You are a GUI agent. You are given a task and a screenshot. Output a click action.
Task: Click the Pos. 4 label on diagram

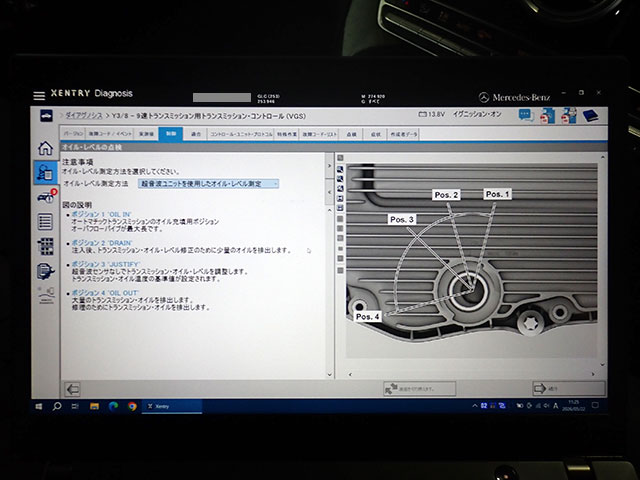368,317
